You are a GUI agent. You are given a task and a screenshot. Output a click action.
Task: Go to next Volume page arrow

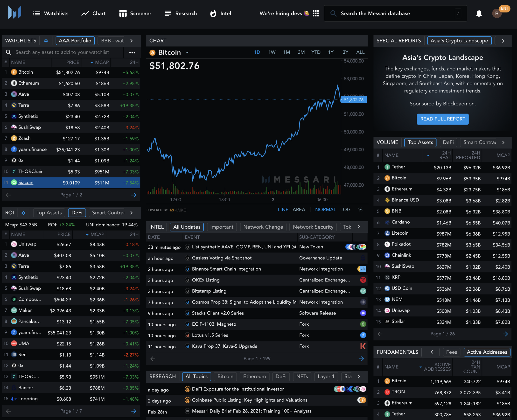click(505, 334)
